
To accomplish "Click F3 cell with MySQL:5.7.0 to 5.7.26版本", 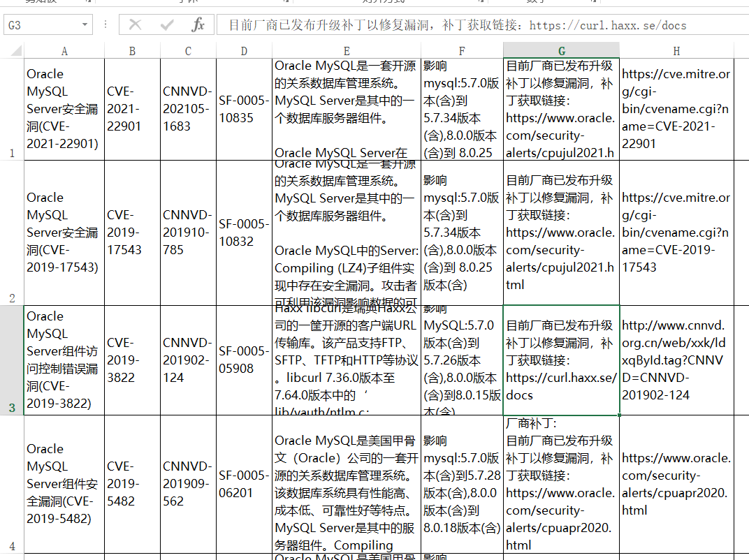I will tap(462, 360).
